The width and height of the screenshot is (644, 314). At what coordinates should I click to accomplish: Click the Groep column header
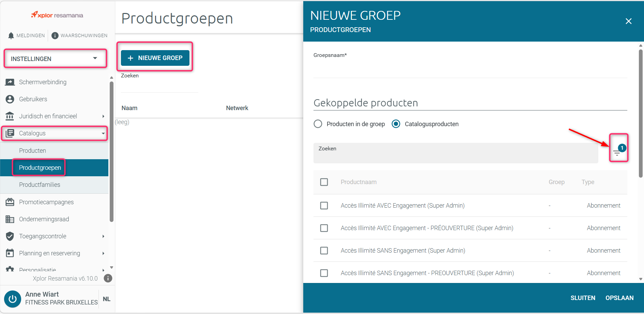(556, 182)
